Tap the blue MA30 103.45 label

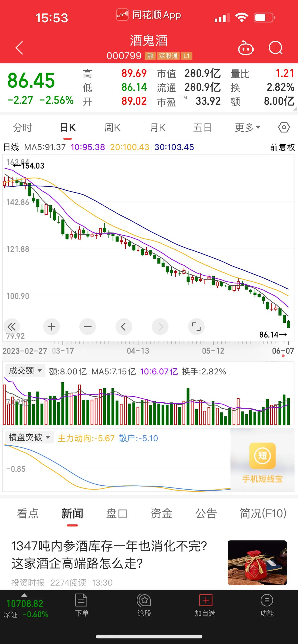point(174,147)
